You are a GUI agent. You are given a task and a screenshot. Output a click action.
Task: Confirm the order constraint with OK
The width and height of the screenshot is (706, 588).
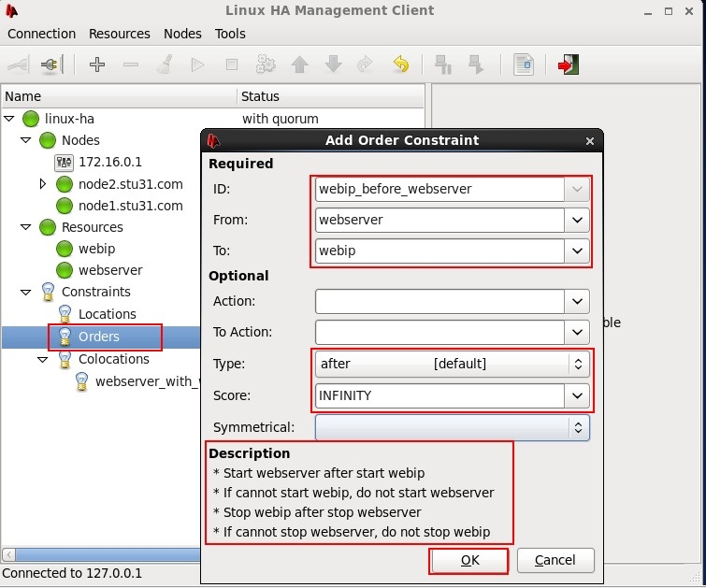point(468,560)
